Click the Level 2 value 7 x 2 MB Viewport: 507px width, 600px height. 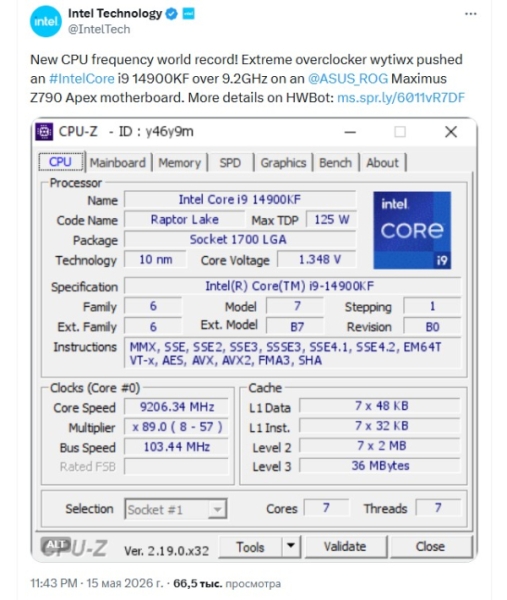pyautogui.click(x=380, y=446)
